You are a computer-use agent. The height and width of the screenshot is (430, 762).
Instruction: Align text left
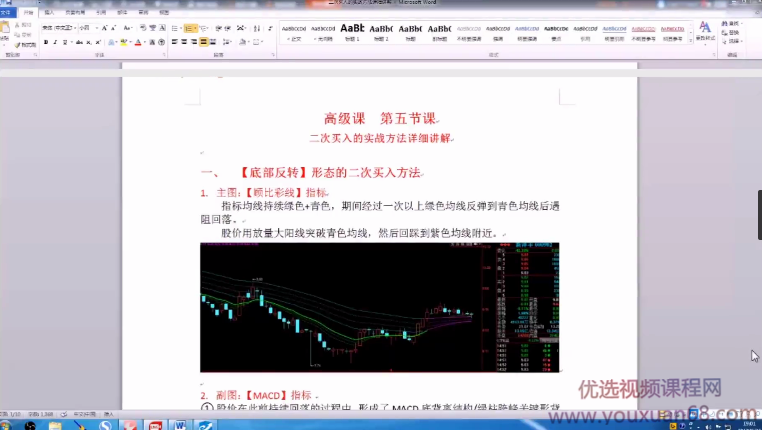pyautogui.click(x=175, y=42)
